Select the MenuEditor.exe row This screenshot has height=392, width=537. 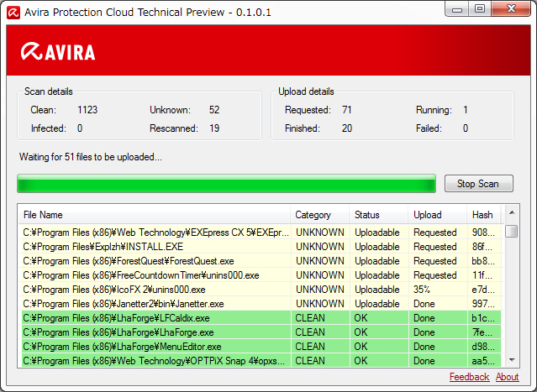click(261, 347)
